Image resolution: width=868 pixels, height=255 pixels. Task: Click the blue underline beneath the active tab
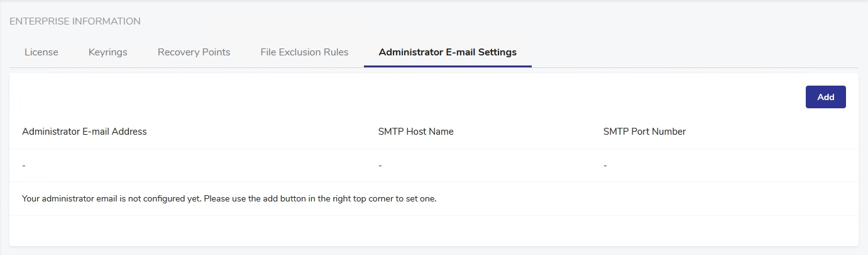point(448,66)
